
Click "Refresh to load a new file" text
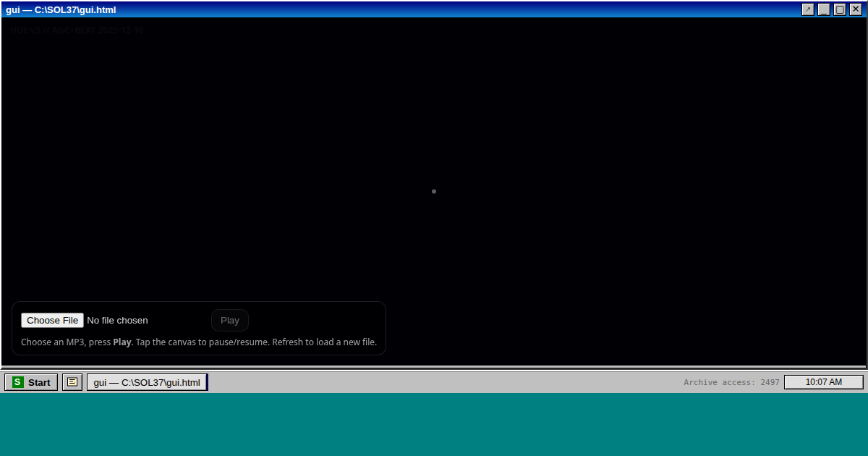tap(324, 342)
